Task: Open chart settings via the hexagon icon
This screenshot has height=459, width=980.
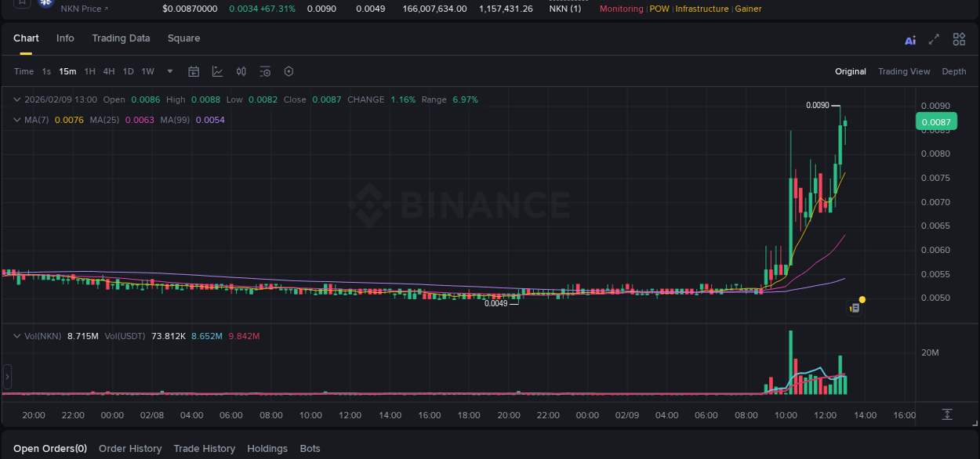Action: 289,70
